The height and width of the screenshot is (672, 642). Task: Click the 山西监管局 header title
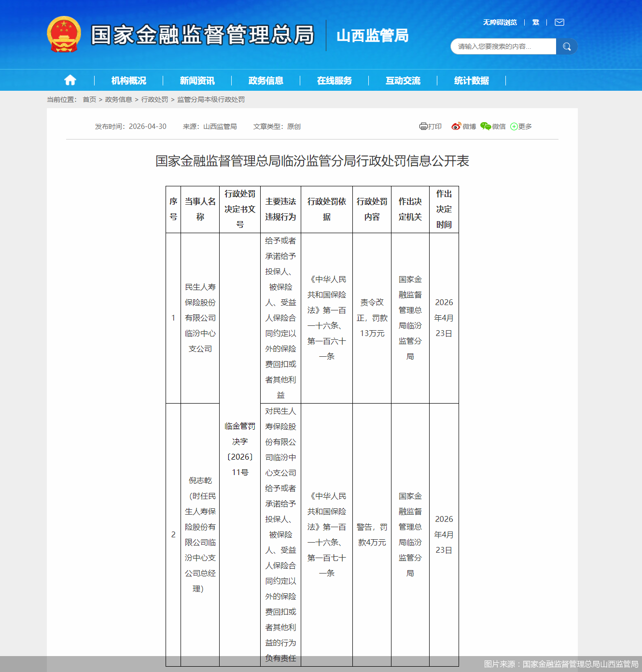coord(372,35)
